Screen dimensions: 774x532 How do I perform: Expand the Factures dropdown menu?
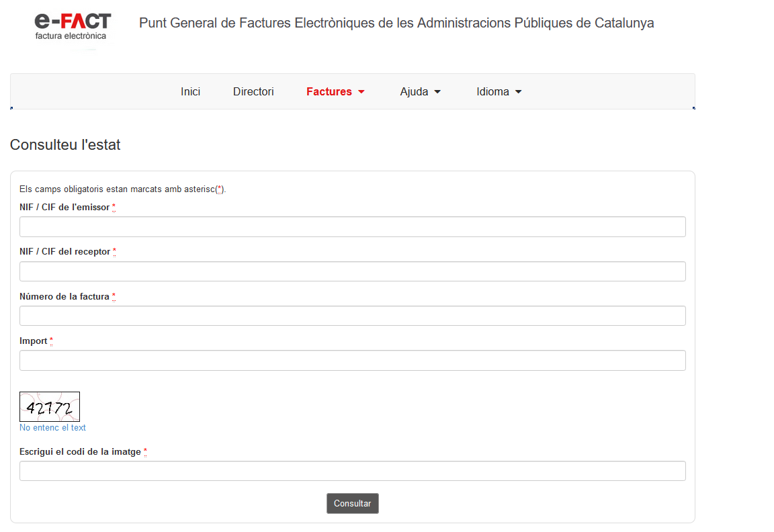pyautogui.click(x=335, y=92)
